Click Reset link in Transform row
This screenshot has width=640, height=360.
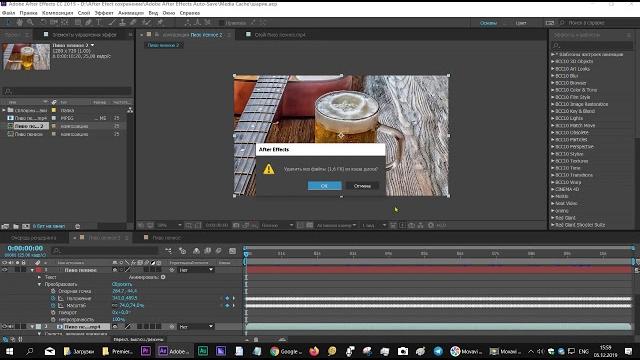[122, 284]
